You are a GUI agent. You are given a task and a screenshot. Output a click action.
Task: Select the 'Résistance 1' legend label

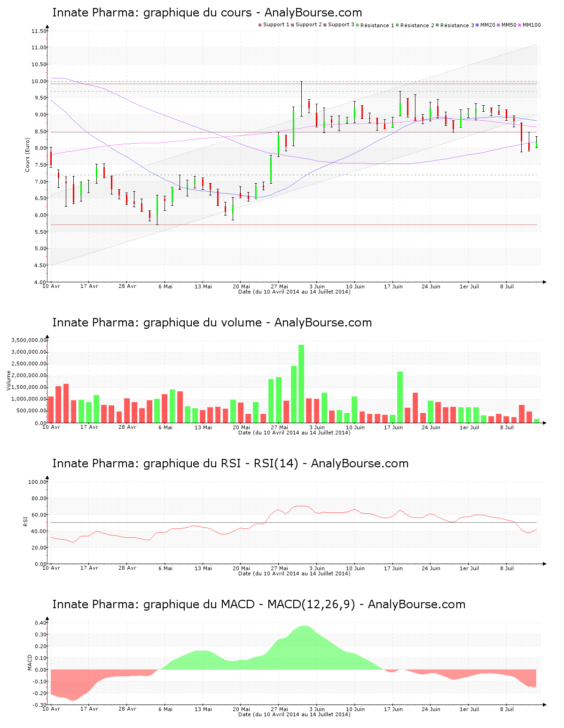coord(377,25)
